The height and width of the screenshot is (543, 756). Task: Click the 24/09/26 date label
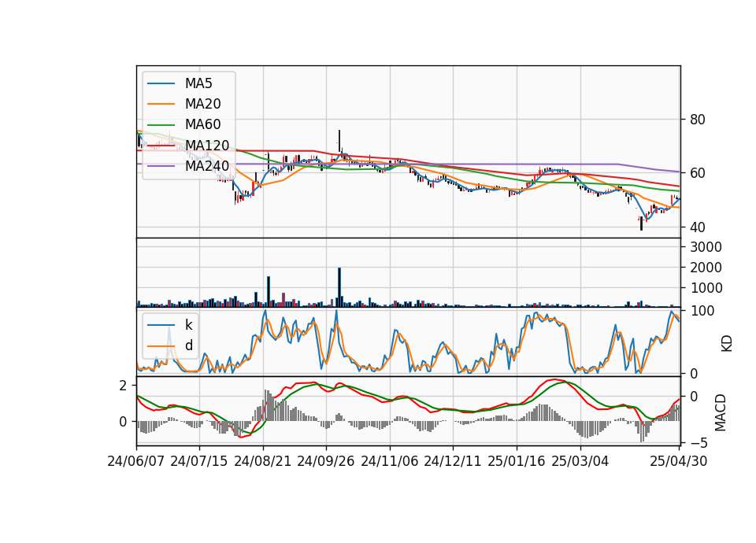[326, 462]
